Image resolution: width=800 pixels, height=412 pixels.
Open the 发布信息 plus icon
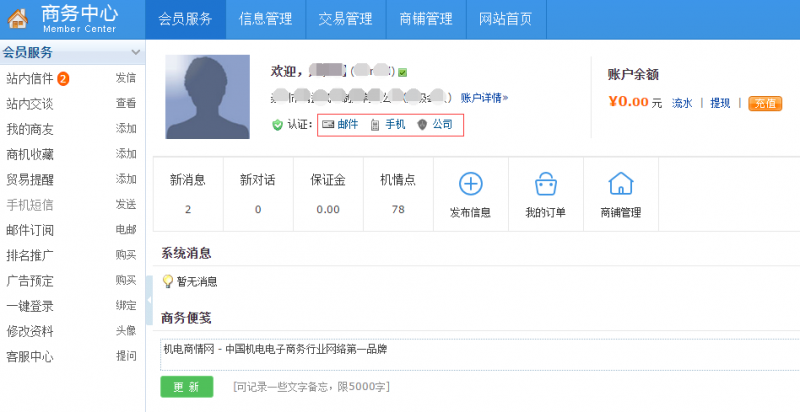[470, 184]
